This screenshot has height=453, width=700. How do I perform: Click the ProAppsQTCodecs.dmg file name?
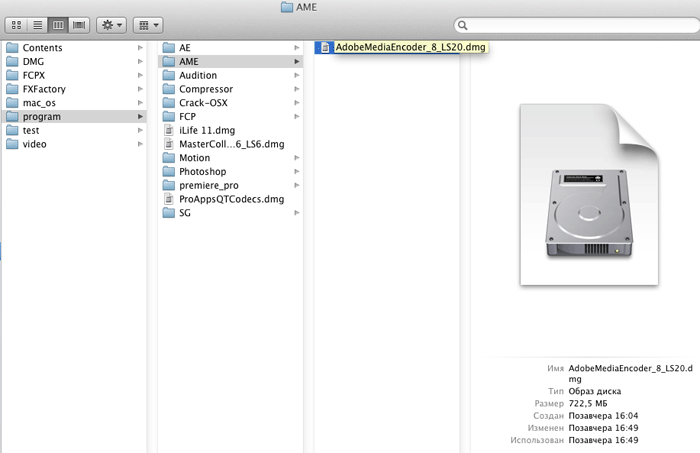tap(232, 199)
